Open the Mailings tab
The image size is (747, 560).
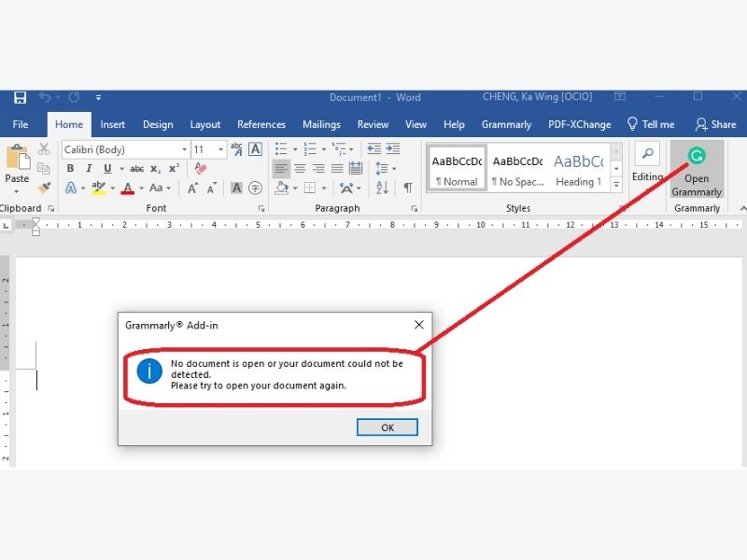click(x=321, y=124)
